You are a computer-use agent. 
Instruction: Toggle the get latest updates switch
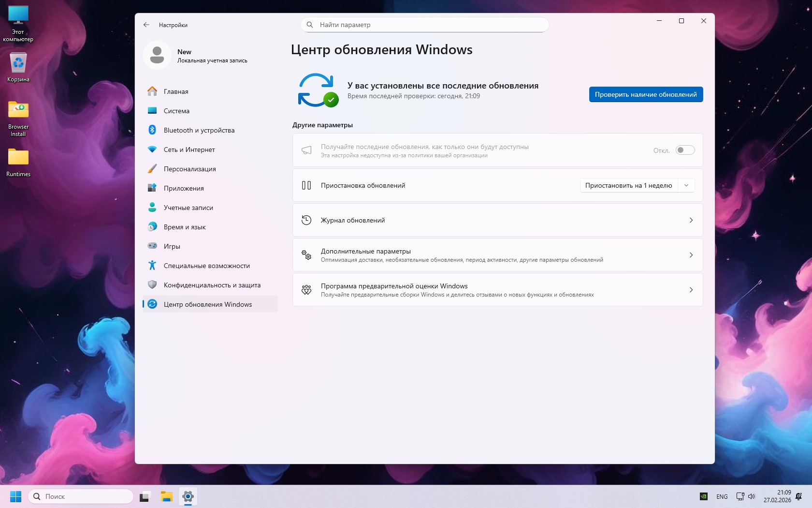click(685, 150)
